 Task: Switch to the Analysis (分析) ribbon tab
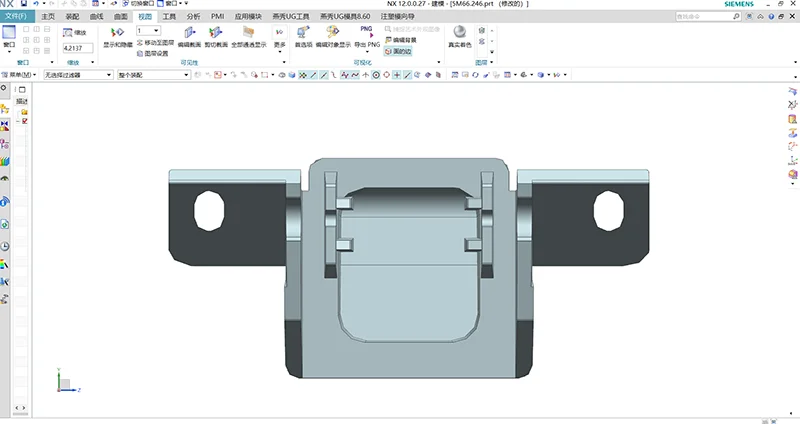[193, 17]
